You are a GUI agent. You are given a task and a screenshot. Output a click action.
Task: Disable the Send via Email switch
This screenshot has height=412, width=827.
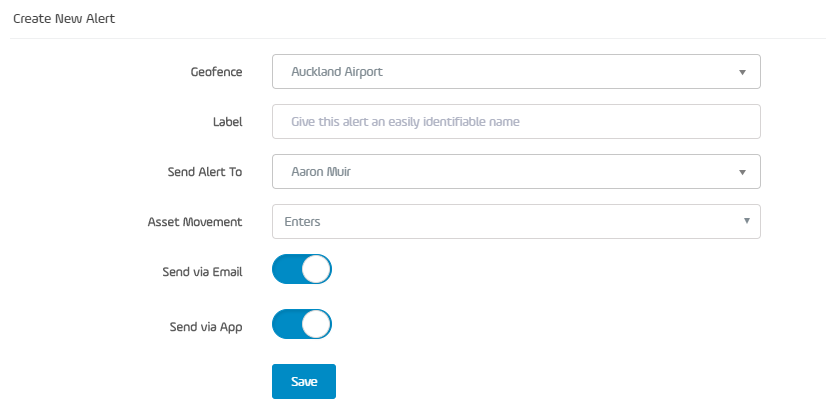tap(302, 269)
